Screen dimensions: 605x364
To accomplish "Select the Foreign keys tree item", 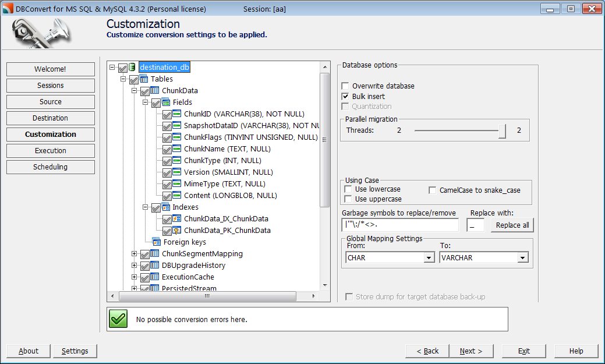I will [x=185, y=242].
